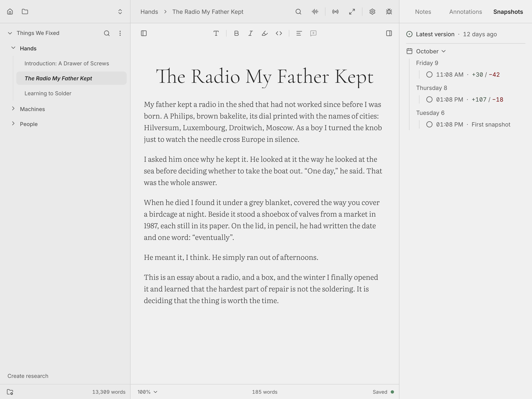Image resolution: width=532 pixels, height=399 pixels.
Task: Open the project folder settings icon
Action: 10,392
